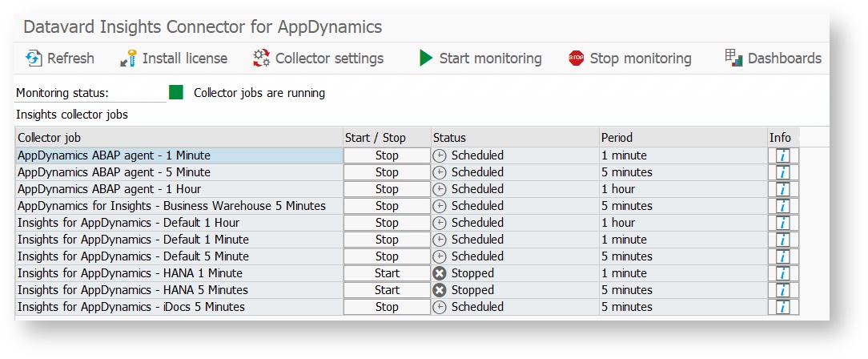Click 'Collector jobs are running' status text
The width and height of the screenshot is (868, 359).
pyautogui.click(x=259, y=93)
